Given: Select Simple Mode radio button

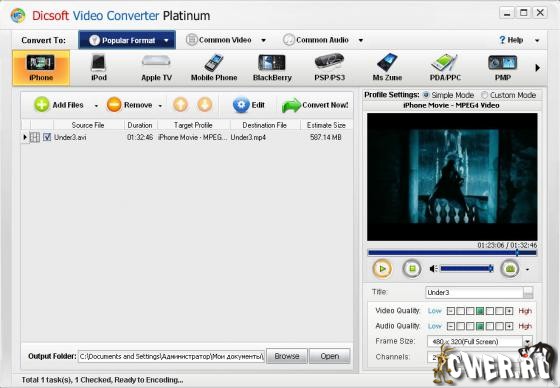Looking at the screenshot, I should tap(426, 95).
